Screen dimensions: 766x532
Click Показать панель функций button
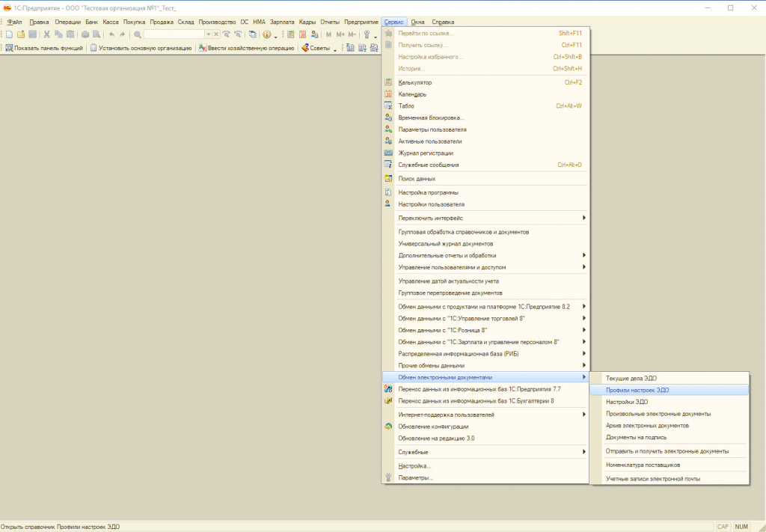44,48
